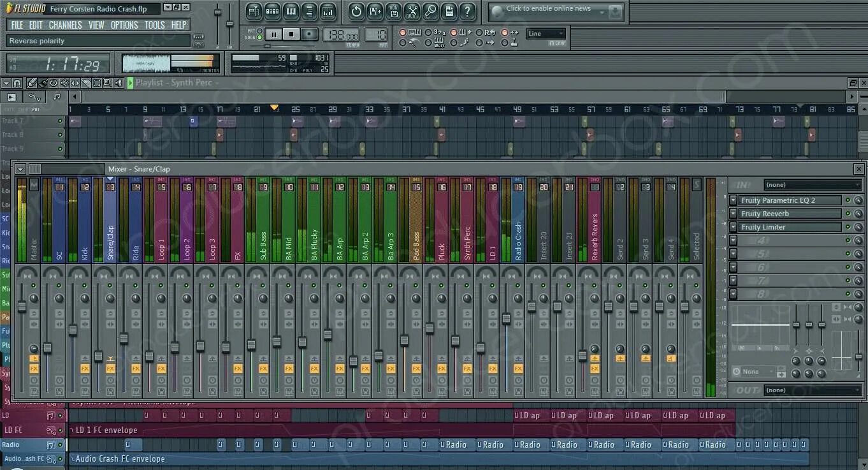Click Radio playlist track note icon
The height and width of the screenshot is (470, 868).
point(52,444)
